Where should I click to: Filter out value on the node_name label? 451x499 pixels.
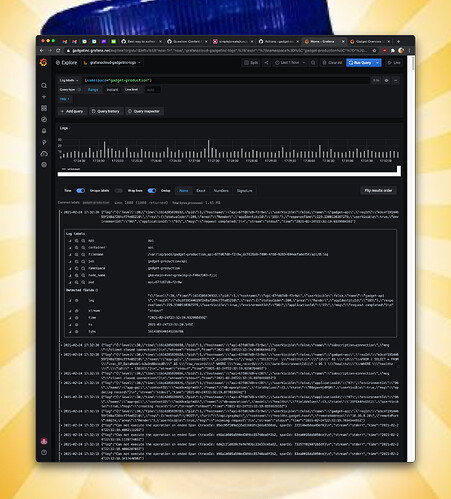click(83, 275)
